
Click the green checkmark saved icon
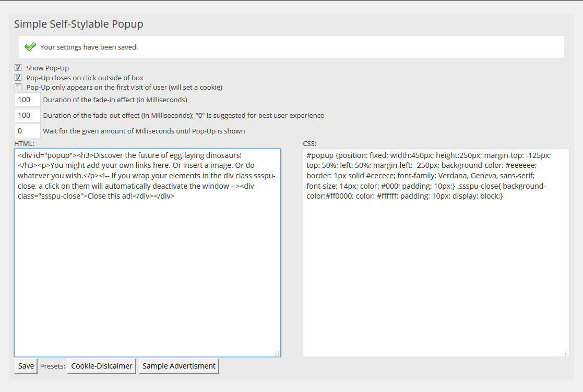(x=30, y=47)
